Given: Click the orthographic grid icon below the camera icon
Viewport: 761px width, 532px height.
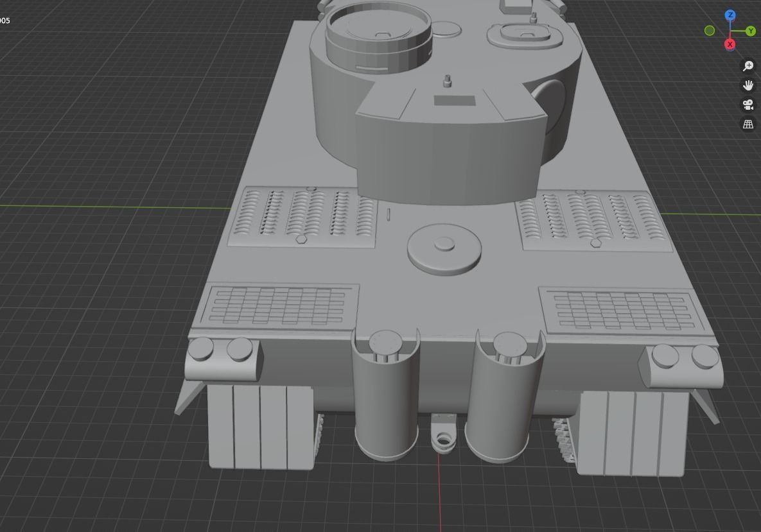Looking at the screenshot, I should [748, 124].
